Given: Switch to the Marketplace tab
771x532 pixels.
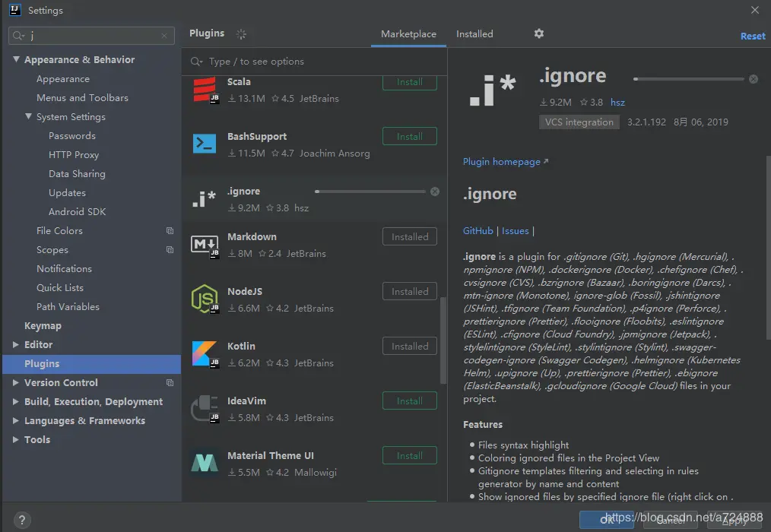Looking at the screenshot, I should (408, 34).
